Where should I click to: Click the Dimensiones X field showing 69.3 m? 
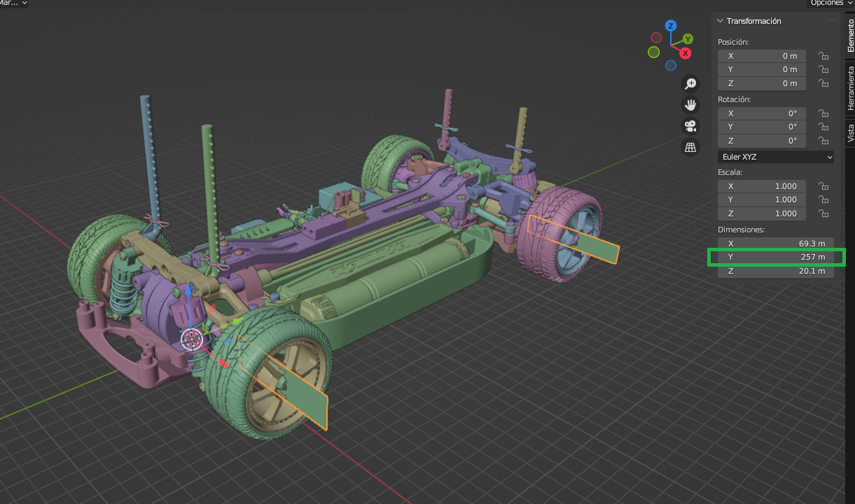coord(776,244)
